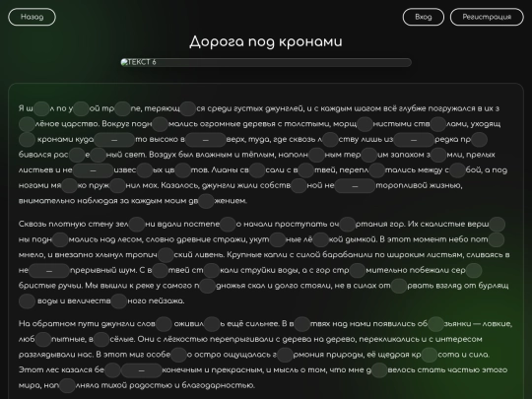Screen dimensions: 532x399
Task: Fill the blank after 'небо пот'
Action: 496,239
